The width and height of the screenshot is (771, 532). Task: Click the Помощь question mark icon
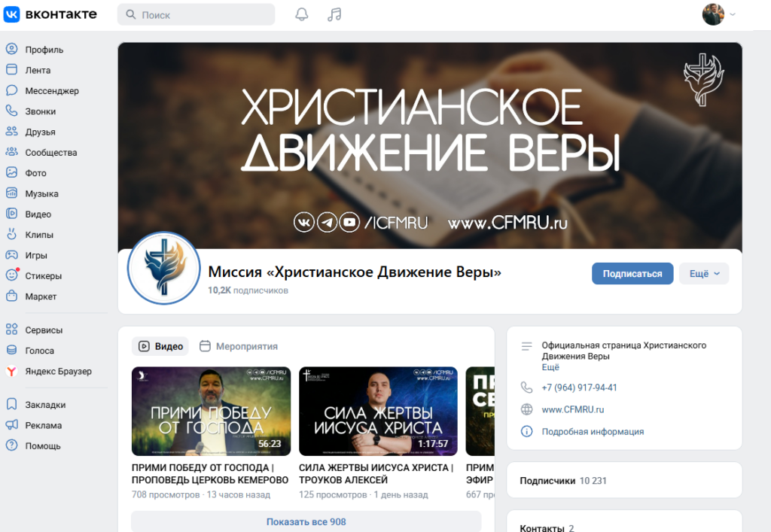[12, 445]
